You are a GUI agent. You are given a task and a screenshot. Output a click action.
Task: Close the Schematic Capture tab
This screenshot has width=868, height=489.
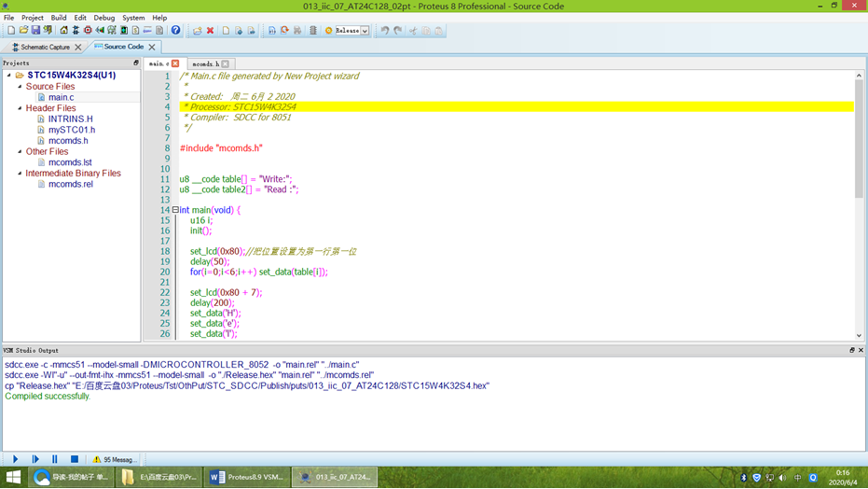[x=78, y=47]
